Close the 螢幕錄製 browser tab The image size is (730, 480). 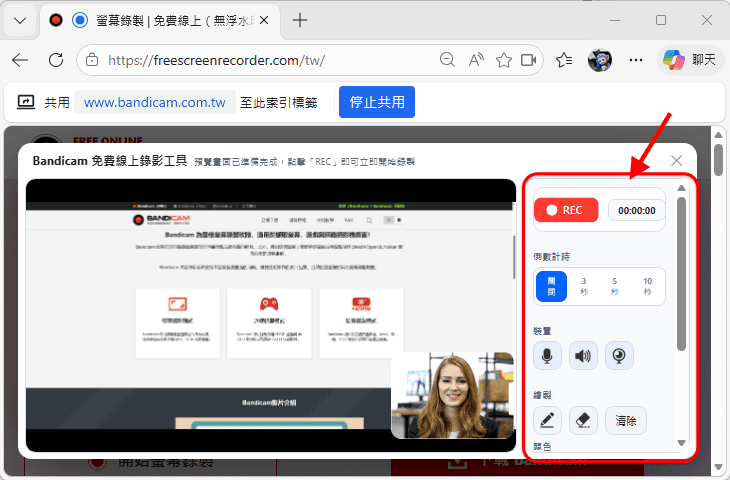[x=264, y=20]
